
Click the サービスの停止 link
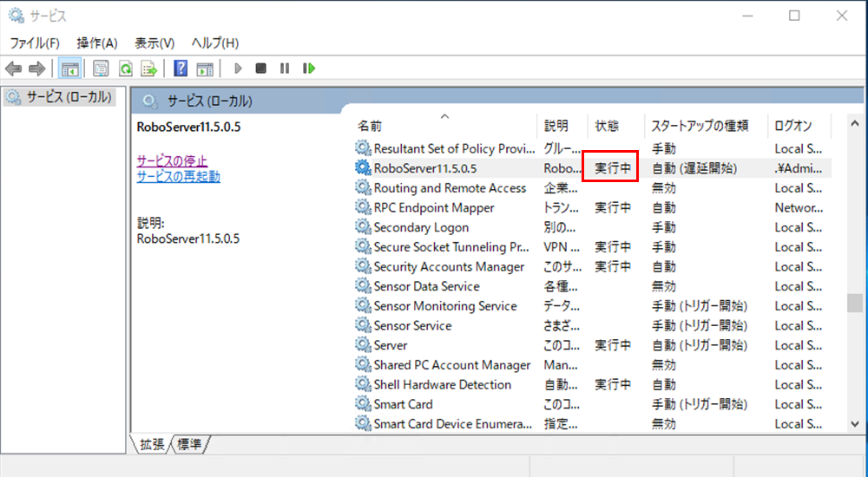pos(172,161)
